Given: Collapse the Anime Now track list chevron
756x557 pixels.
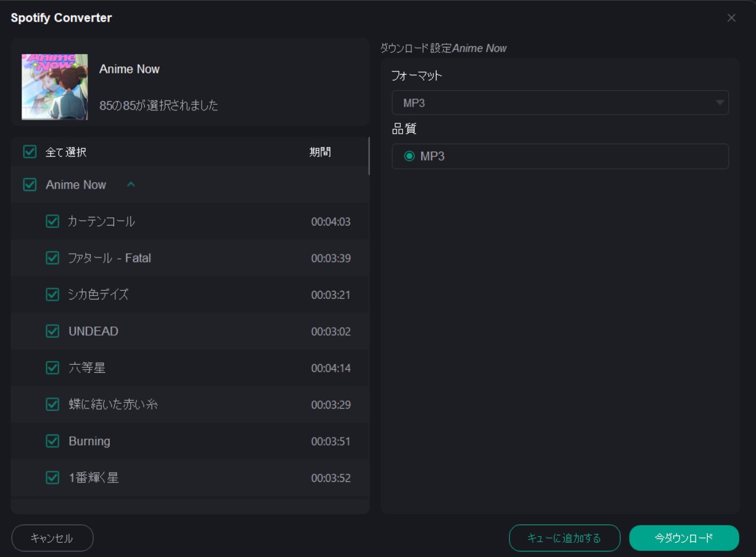Looking at the screenshot, I should tap(131, 184).
